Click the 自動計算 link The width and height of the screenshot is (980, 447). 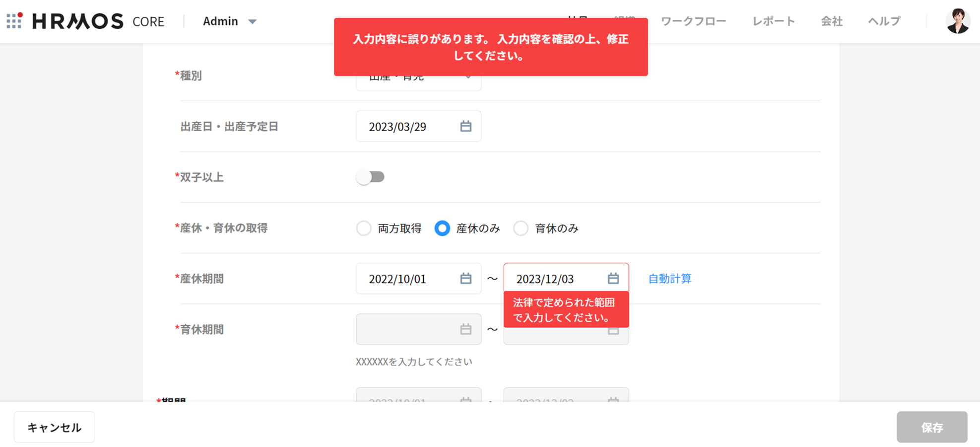click(x=669, y=279)
